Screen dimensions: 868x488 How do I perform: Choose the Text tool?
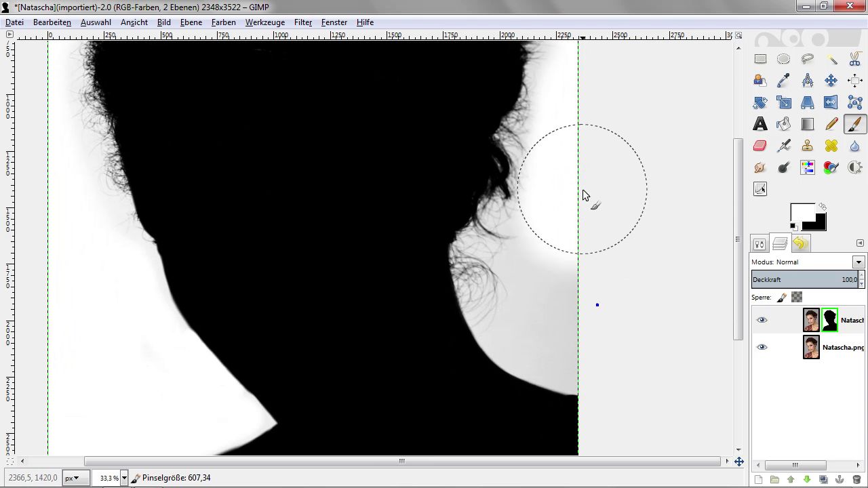[x=759, y=124]
